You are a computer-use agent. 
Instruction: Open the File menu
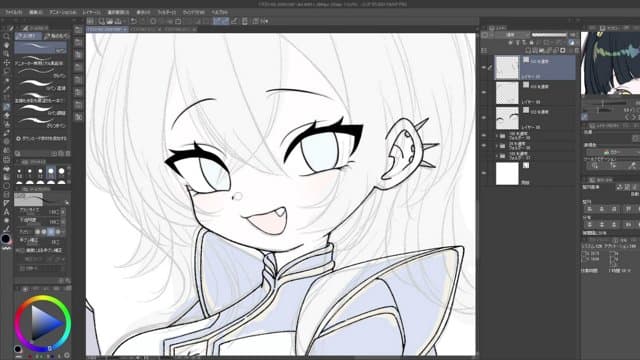(x=13, y=13)
